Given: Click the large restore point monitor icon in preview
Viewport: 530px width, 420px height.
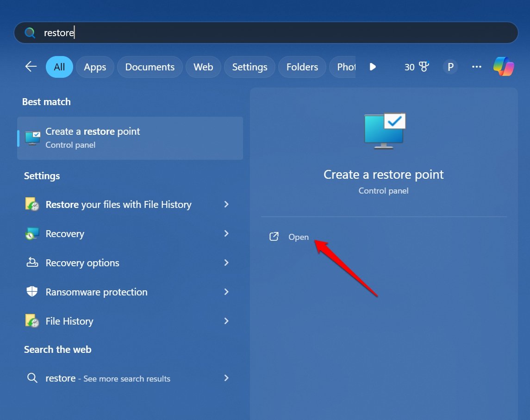Looking at the screenshot, I should 385,131.
